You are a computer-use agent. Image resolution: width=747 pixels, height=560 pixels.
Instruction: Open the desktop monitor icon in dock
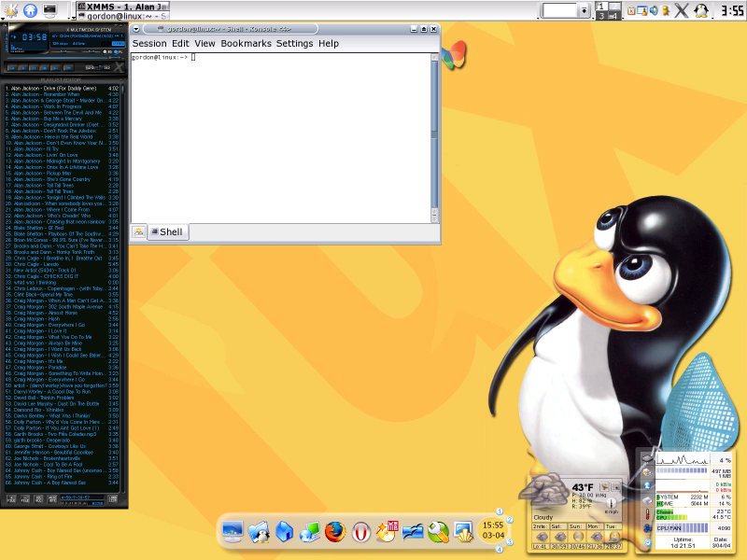[233, 531]
